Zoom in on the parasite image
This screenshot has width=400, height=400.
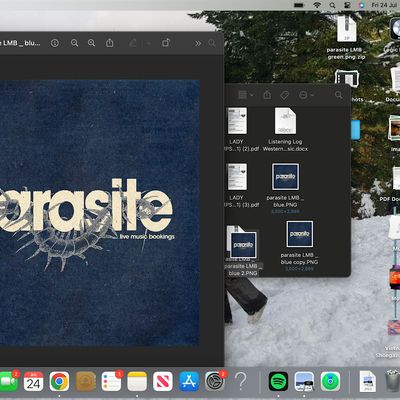coord(91,43)
